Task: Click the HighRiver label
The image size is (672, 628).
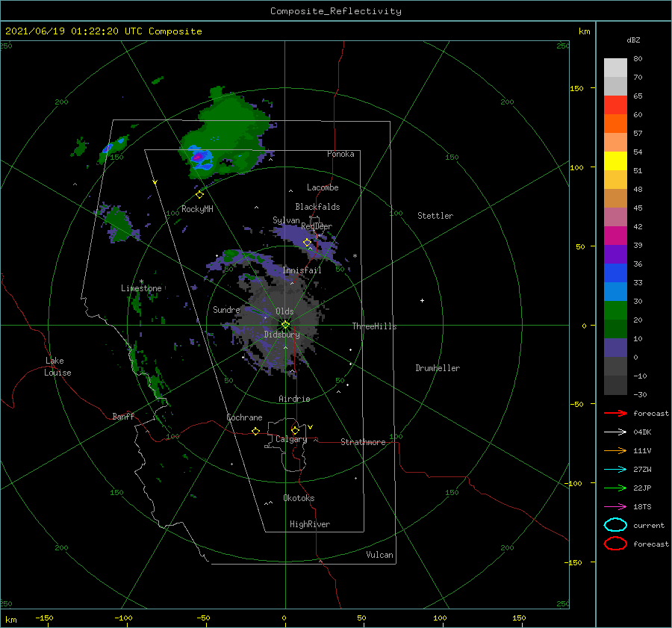Action: 310,524
